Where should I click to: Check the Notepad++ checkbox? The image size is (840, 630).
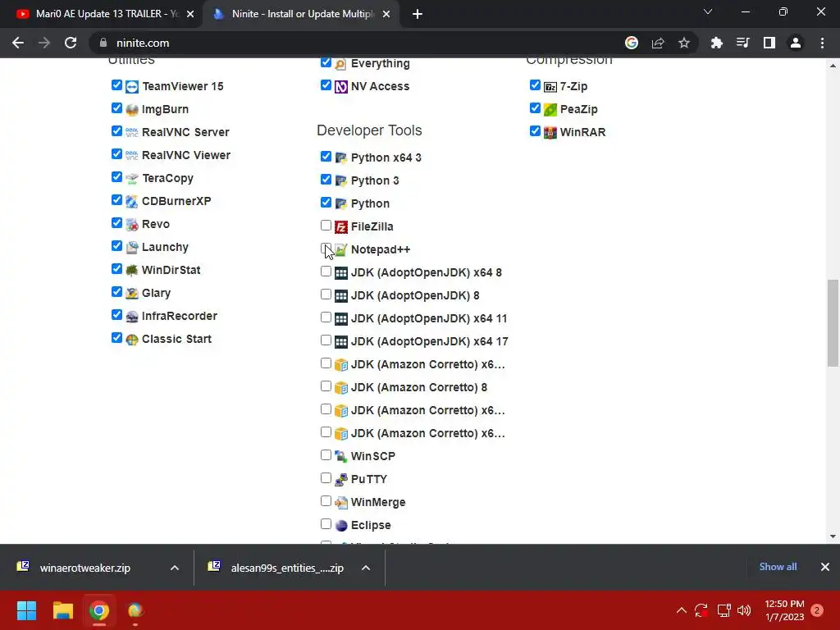[x=326, y=249]
